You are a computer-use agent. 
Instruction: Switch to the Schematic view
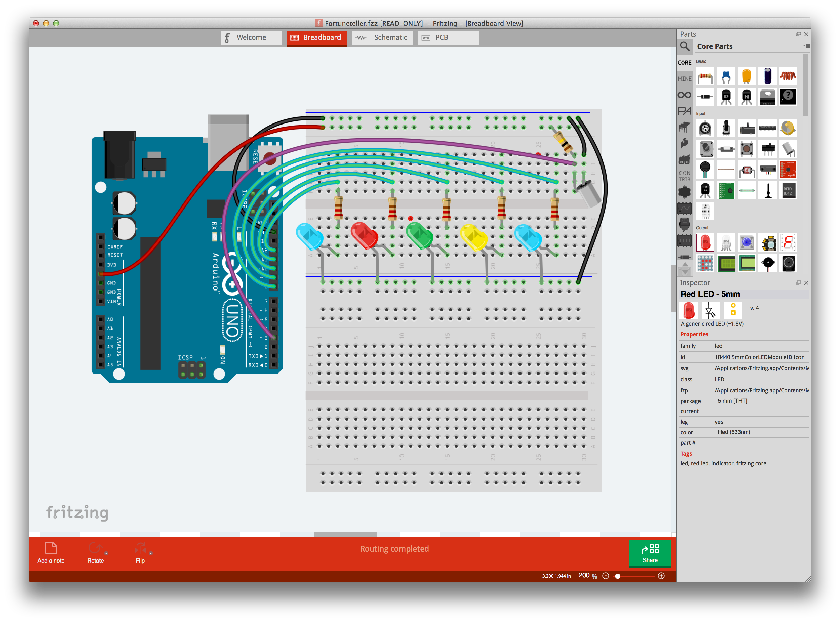(x=382, y=37)
